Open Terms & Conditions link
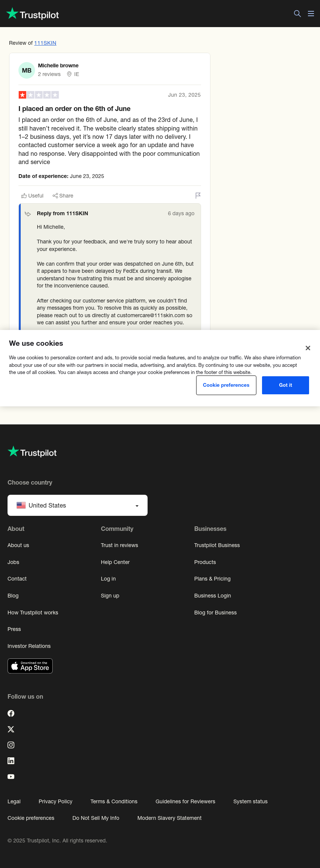320x868 pixels. (114, 801)
